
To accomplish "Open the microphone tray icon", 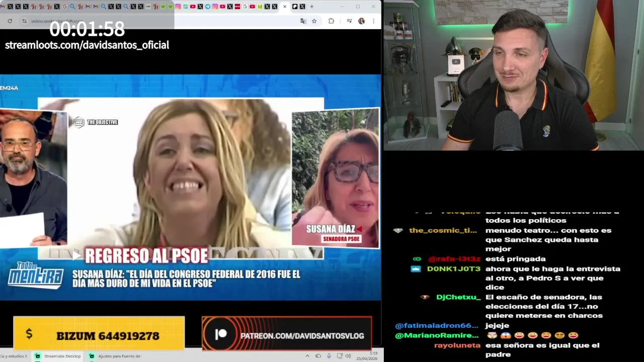I will coord(329,356).
